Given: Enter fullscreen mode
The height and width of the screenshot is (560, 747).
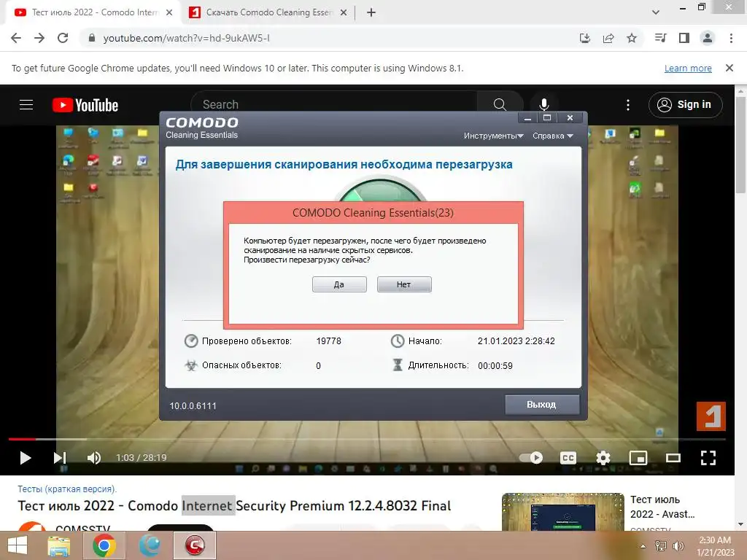Looking at the screenshot, I should point(708,458).
